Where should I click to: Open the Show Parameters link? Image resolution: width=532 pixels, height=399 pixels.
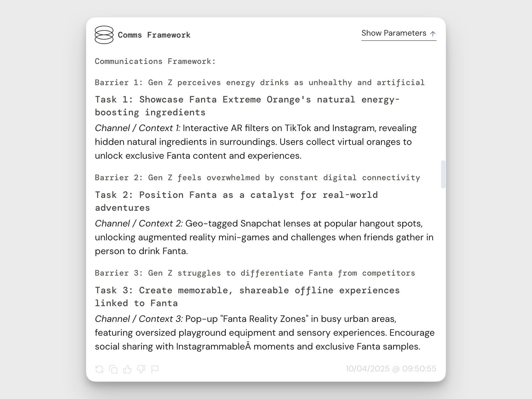(394, 33)
